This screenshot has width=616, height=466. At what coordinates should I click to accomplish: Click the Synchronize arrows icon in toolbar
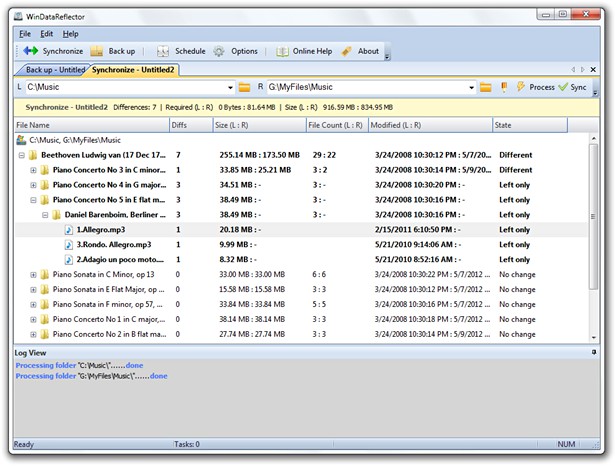[x=30, y=51]
